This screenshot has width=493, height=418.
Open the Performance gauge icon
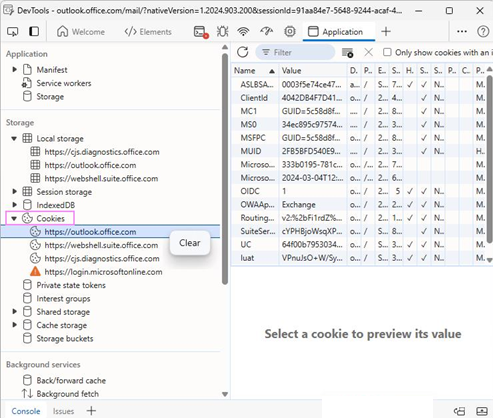(x=267, y=32)
